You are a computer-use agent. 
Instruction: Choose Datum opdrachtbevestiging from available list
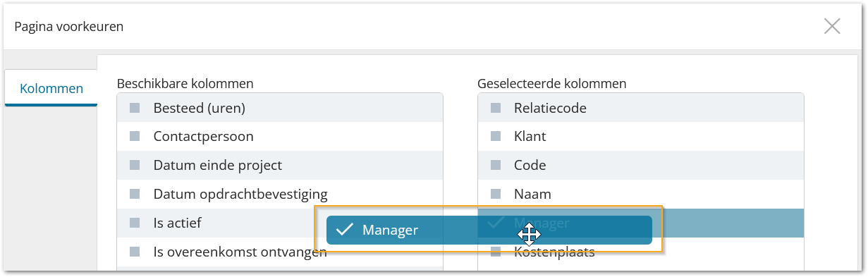[x=280, y=194]
